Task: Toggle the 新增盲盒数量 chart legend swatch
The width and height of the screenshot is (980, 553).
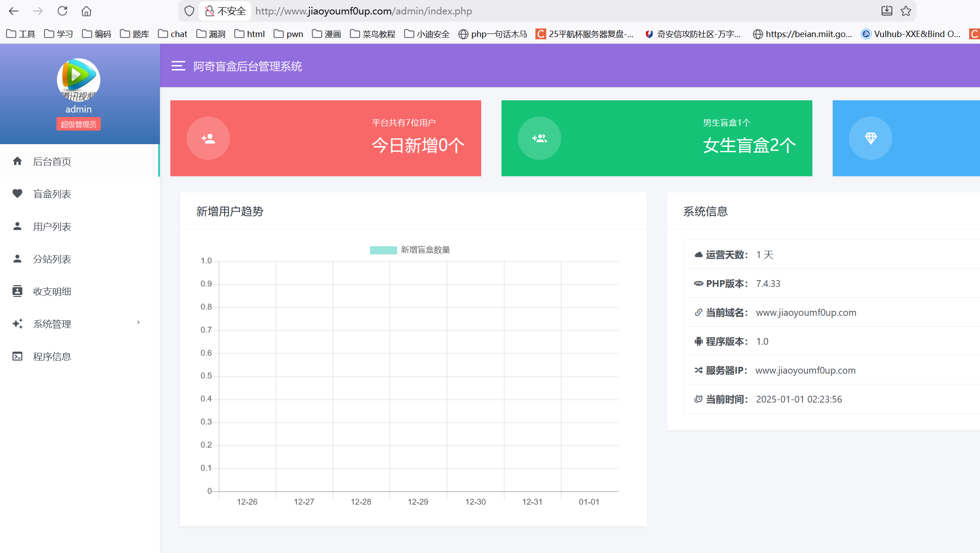Action: 383,250
